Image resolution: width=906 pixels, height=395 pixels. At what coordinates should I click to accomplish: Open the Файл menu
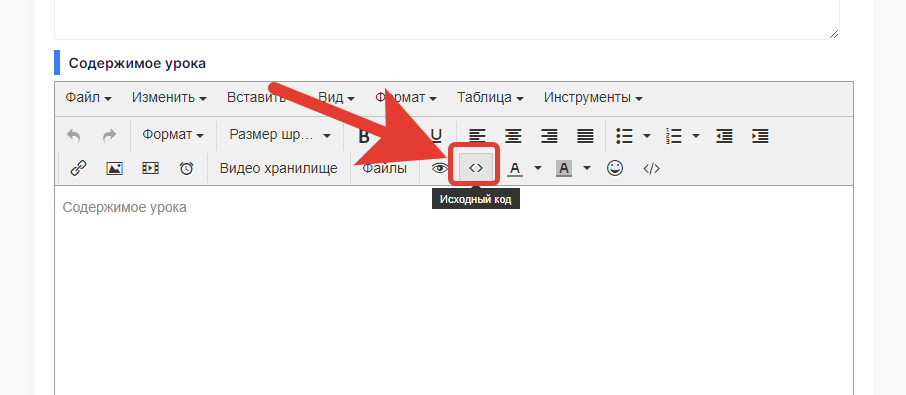point(88,98)
